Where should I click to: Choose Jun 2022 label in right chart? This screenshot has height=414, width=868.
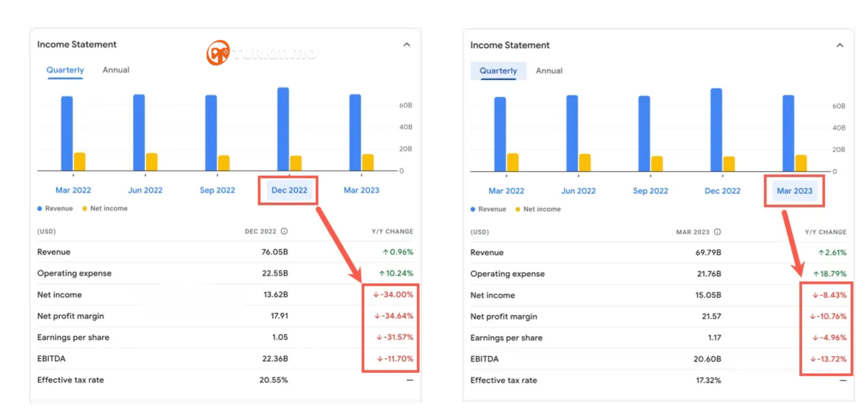[578, 191]
